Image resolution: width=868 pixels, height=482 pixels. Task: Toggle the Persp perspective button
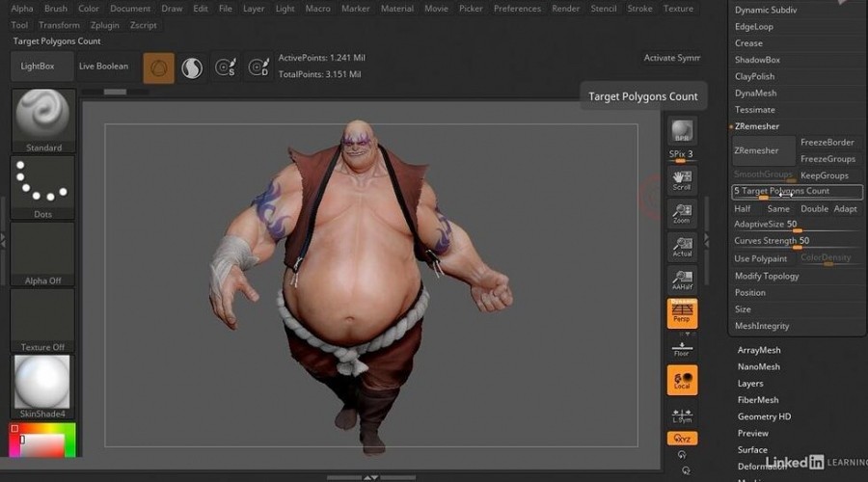point(682,313)
